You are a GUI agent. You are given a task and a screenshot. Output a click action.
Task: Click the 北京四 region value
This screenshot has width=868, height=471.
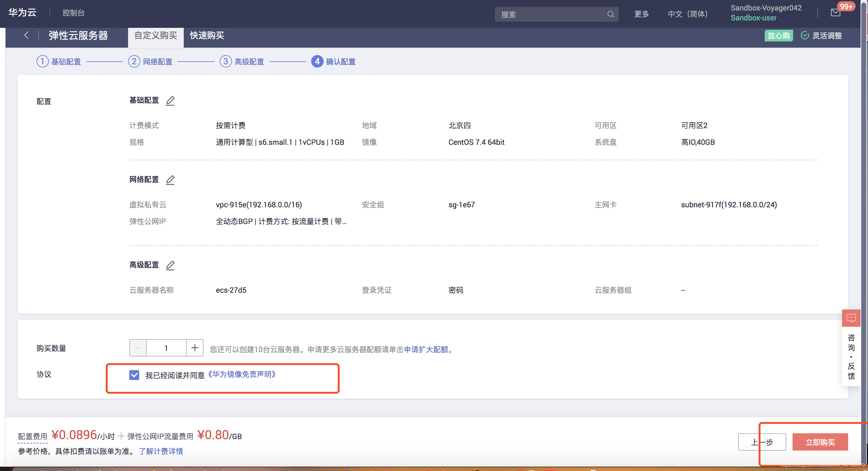tap(459, 125)
